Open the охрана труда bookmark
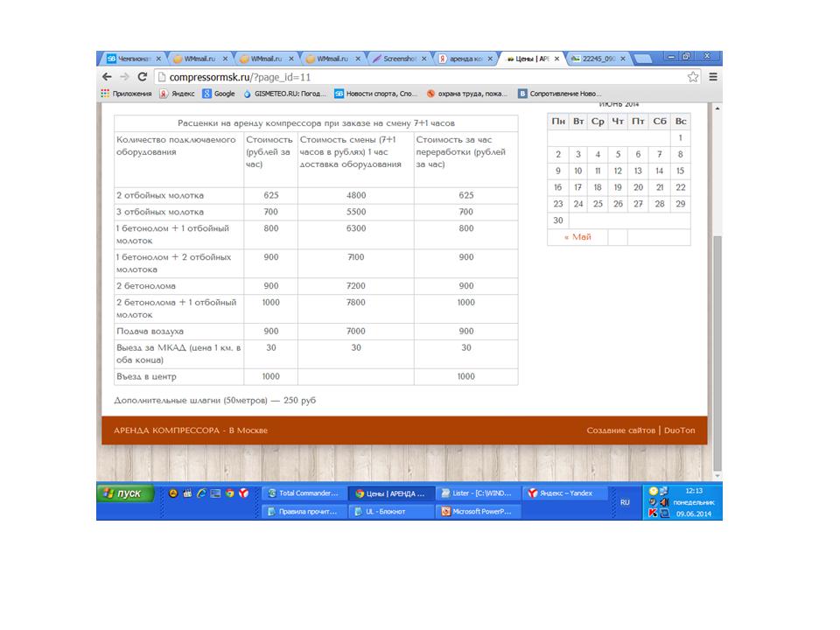This screenshot has width=840, height=630. tap(467, 94)
